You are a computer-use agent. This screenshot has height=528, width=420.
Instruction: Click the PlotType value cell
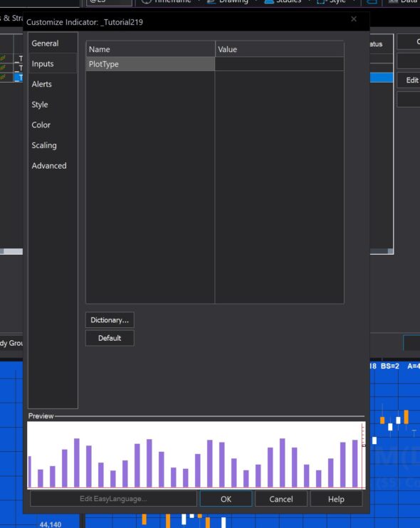[279, 64]
